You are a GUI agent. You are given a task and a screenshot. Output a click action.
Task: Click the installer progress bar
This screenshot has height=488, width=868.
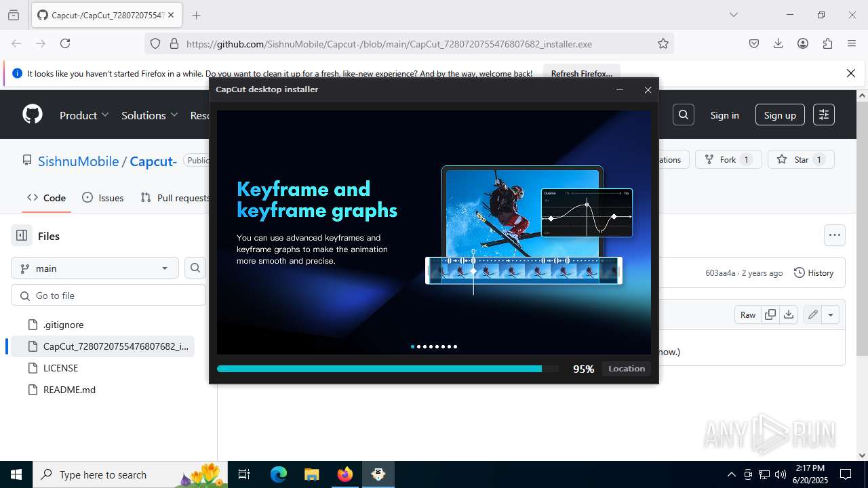[x=388, y=369]
